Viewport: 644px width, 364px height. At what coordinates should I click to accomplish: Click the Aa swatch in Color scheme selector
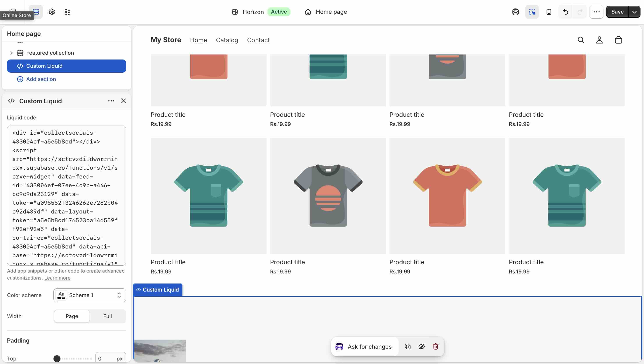tap(61, 295)
